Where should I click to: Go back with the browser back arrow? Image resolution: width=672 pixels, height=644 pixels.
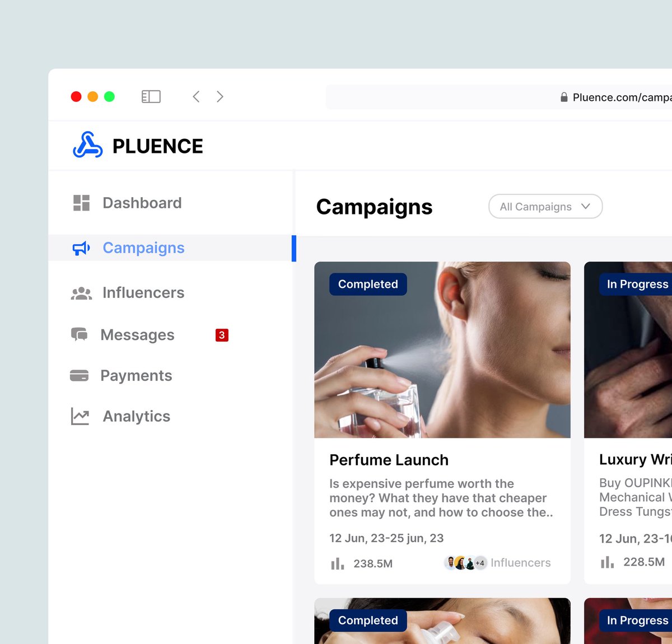coord(196,97)
